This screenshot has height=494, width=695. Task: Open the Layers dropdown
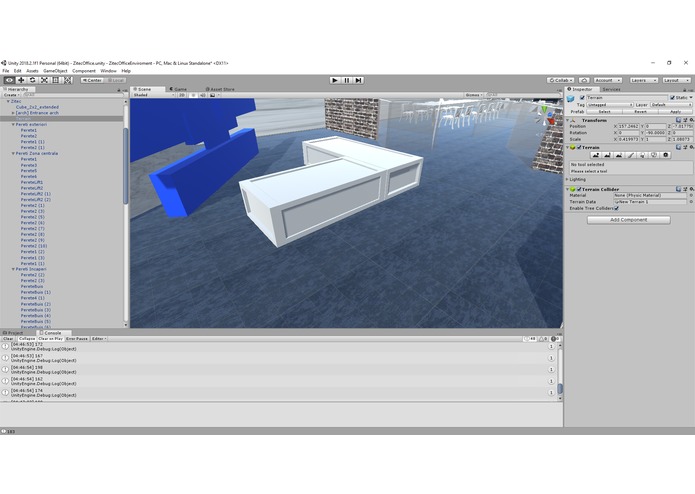coord(643,80)
